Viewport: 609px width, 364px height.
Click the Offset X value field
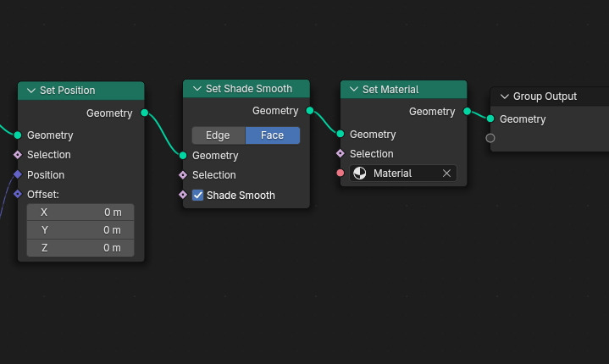tap(80, 212)
